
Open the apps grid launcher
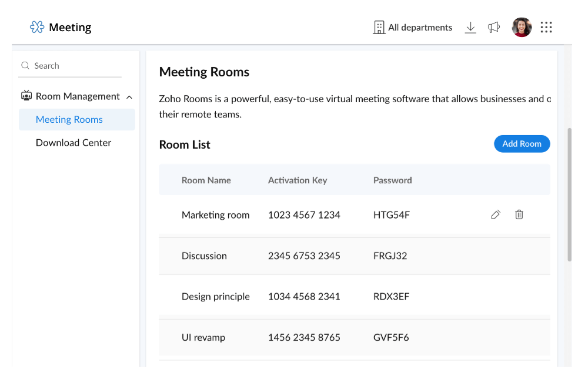pyautogui.click(x=546, y=28)
